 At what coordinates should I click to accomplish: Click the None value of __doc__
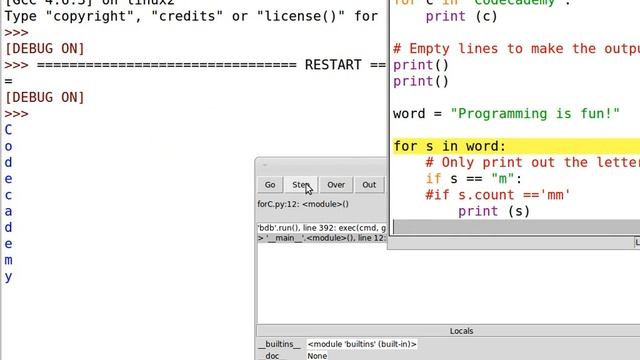coord(317,356)
